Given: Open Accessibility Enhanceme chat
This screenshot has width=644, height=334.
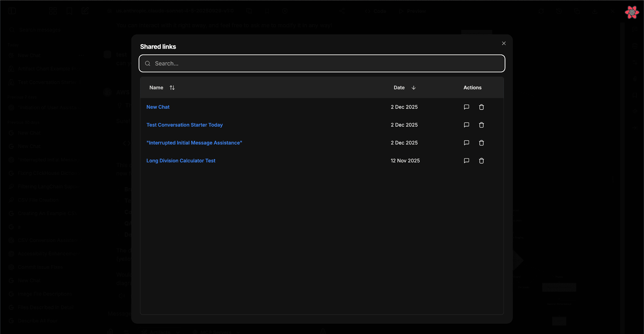Looking at the screenshot, I should tap(43, 254).
